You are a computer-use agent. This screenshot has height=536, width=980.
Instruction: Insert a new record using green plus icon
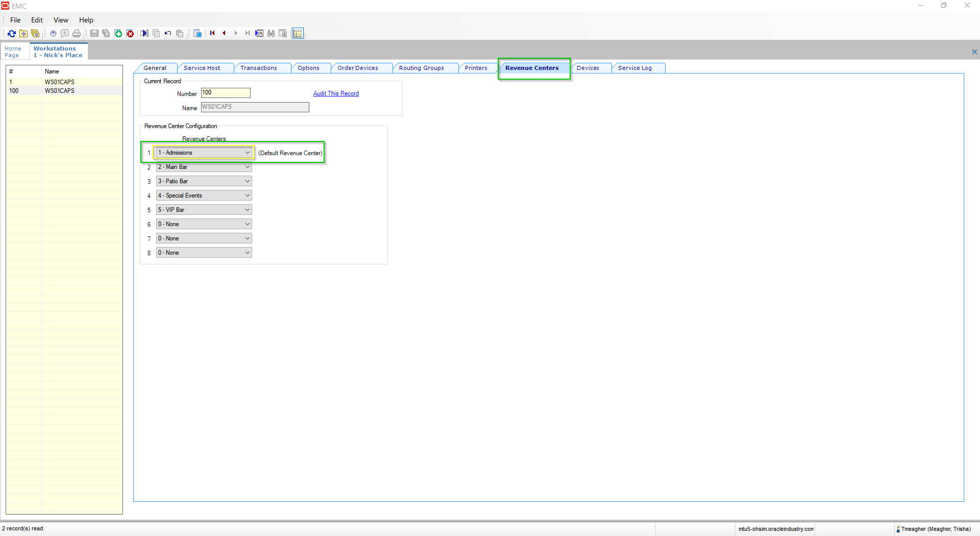118,33
